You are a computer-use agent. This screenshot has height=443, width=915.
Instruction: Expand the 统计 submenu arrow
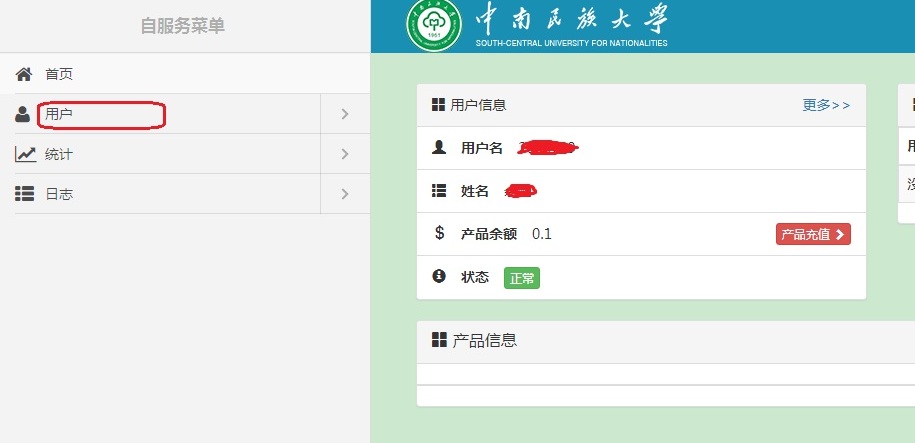(344, 154)
